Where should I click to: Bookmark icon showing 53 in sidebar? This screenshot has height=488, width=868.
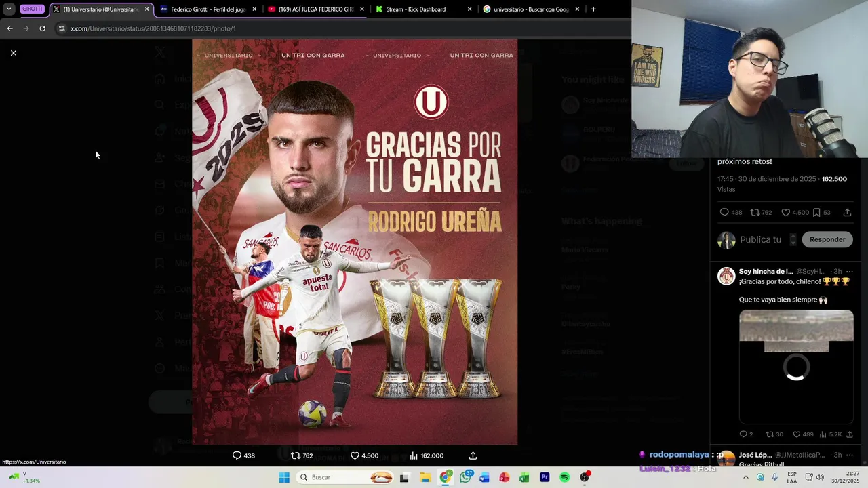tap(816, 212)
